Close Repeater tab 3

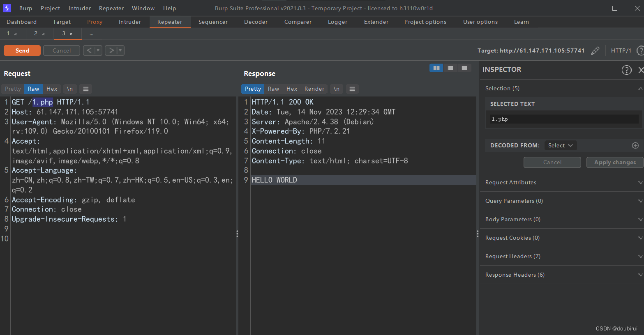[71, 34]
